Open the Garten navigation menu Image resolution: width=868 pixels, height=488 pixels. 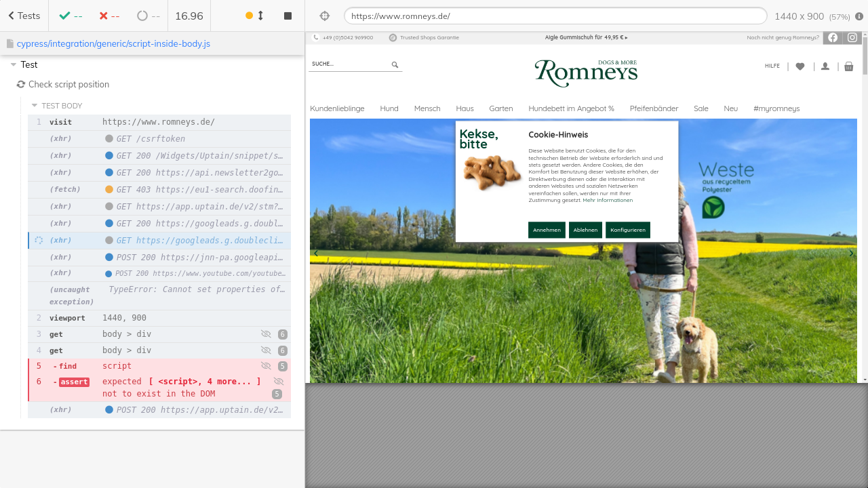click(501, 108)
